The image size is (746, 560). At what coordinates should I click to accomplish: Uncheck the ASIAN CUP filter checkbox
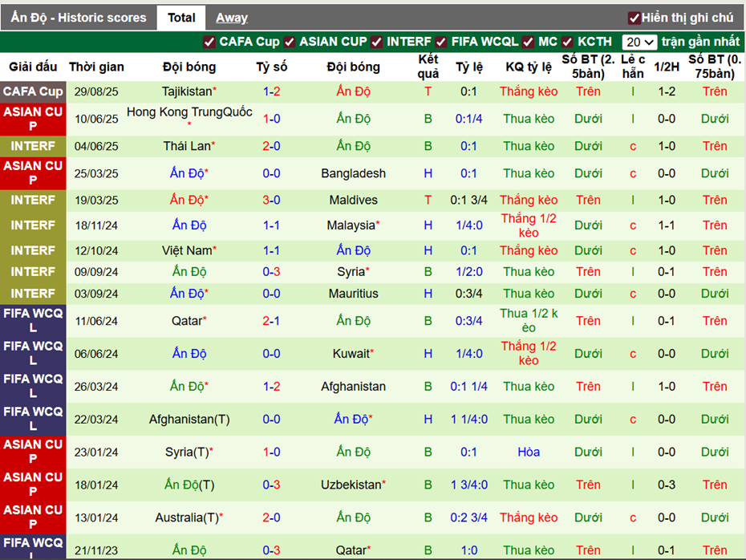click(290, 42)
